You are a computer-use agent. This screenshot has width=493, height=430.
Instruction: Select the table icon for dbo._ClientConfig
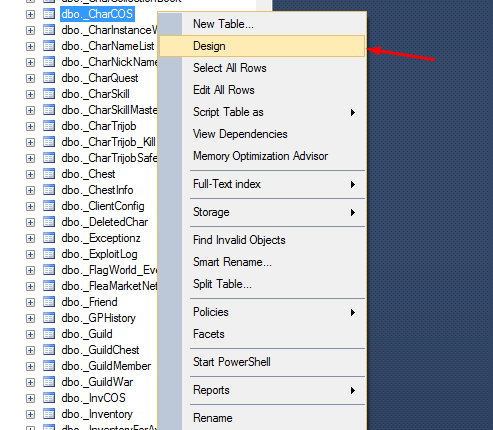point(49,206)
